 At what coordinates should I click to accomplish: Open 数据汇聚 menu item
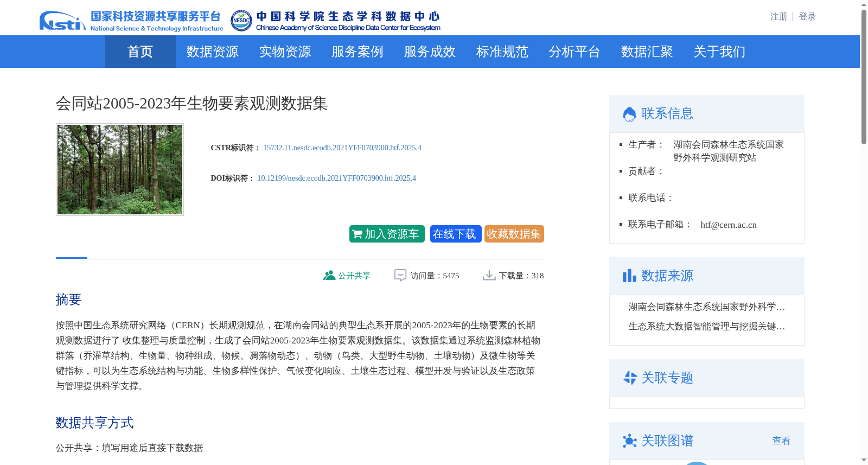(647, 52)
